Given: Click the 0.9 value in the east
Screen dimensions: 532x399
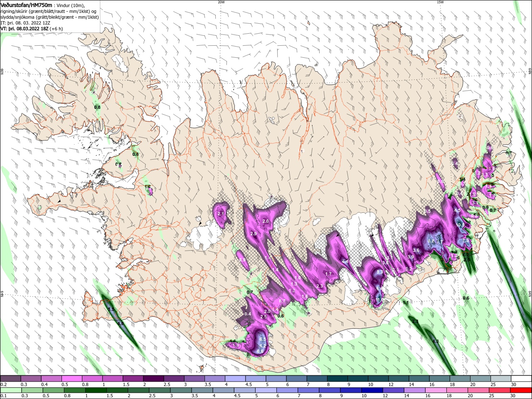Looking at the screenshot, I should point(485,207).
